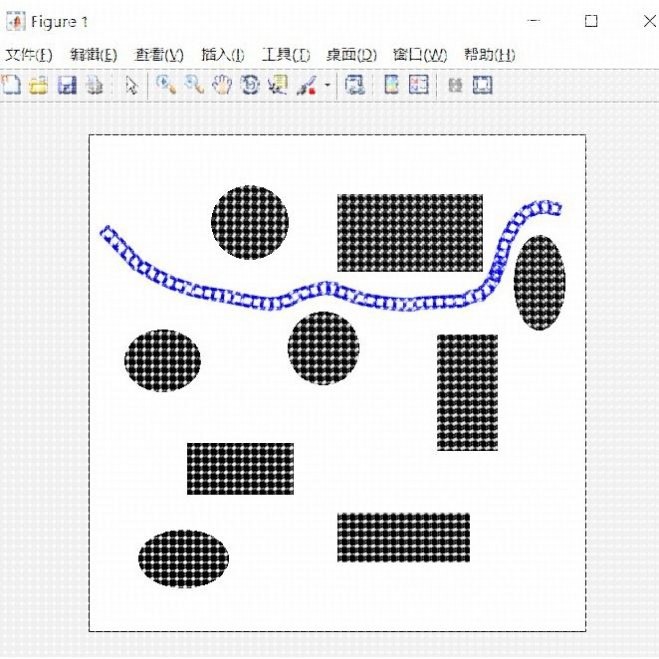Activate the Zoom In tool

[166, 84]
